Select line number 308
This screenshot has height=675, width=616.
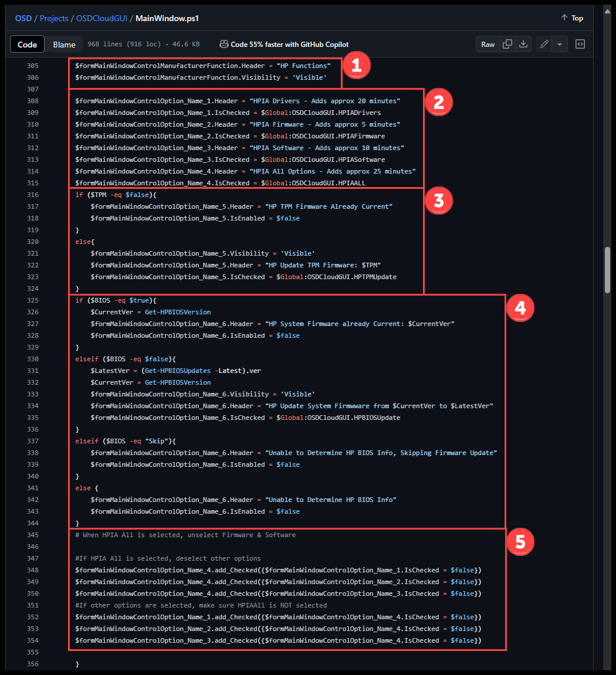pos(33,101)
